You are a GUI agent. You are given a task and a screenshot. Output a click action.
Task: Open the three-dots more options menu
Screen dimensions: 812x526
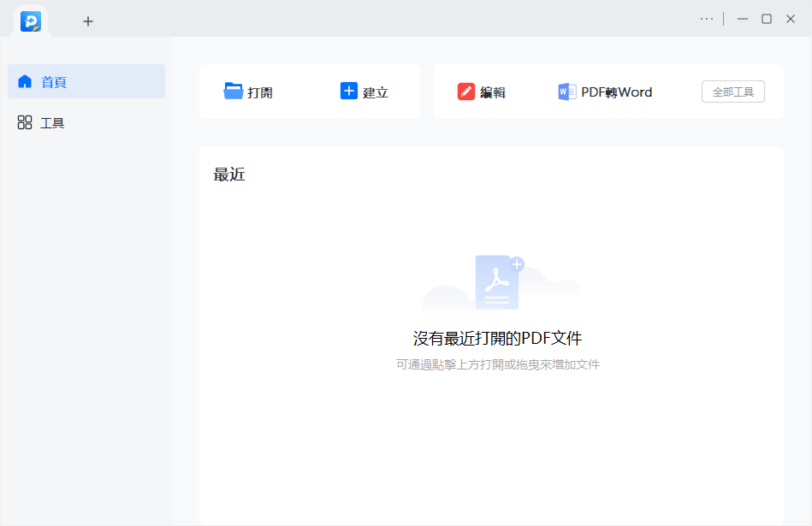point(706,19)
